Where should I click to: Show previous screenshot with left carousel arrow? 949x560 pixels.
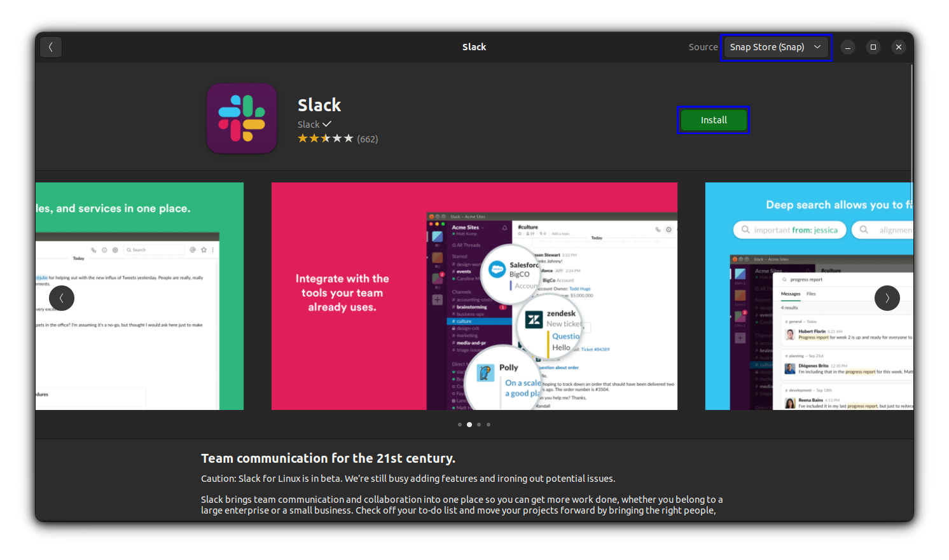62,298
